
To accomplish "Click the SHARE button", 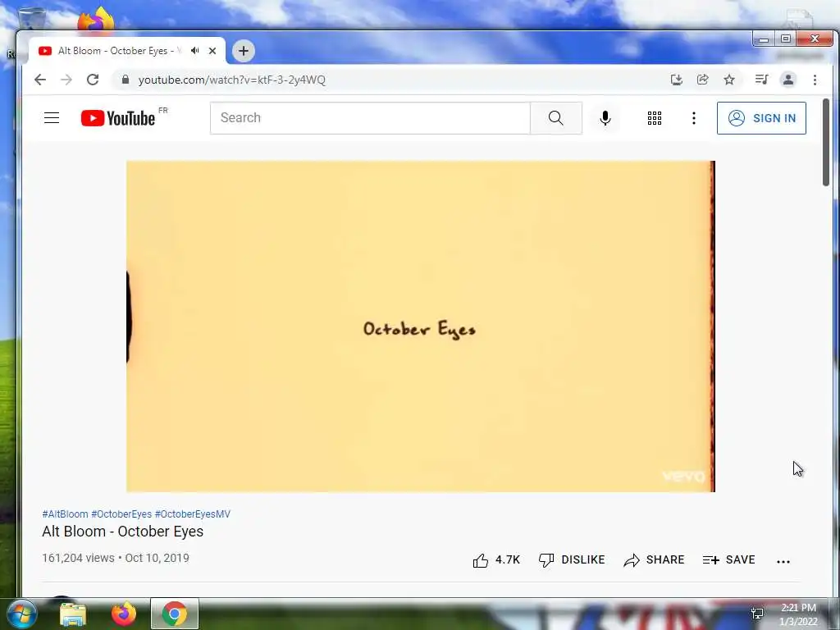I will (654, 559).
